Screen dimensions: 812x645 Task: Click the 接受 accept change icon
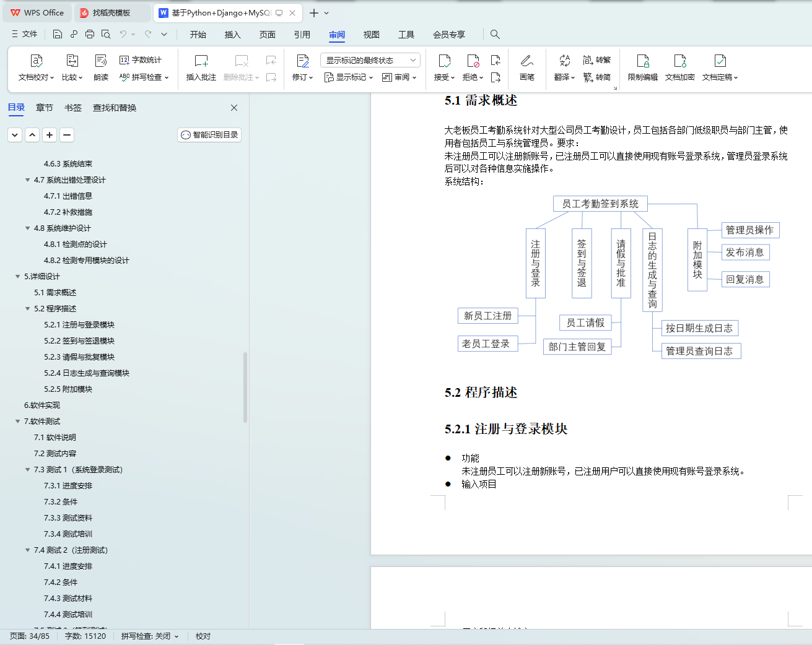coord(445,61)
